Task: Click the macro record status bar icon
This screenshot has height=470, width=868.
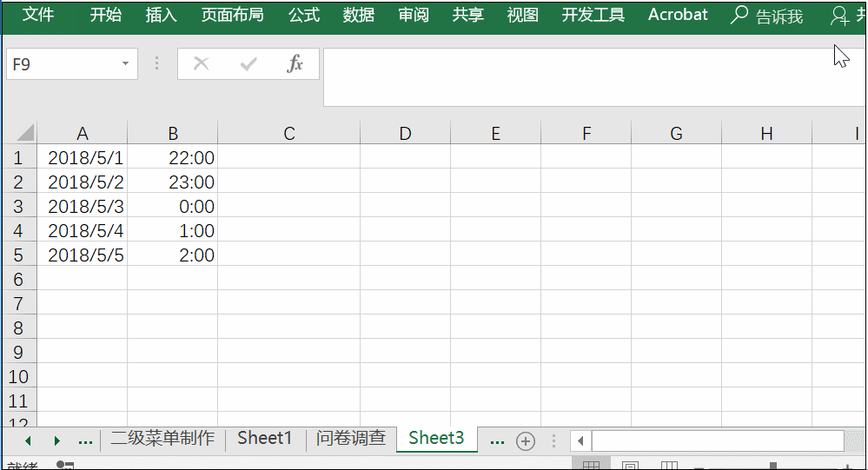Action: click(65, 465)
